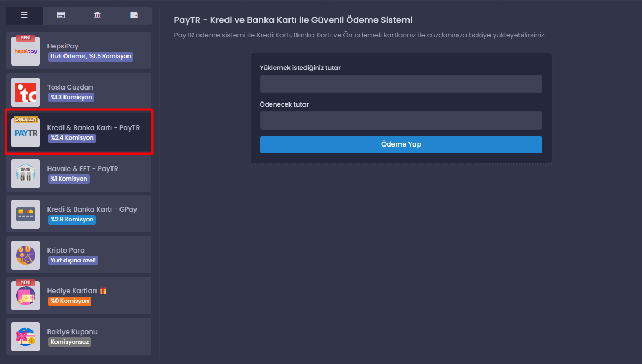This screenshot has height=364, width=642.
Task: Click the '%2.4 Komisyon' badge
Action: pyautogui.click(x=72, y=138)
